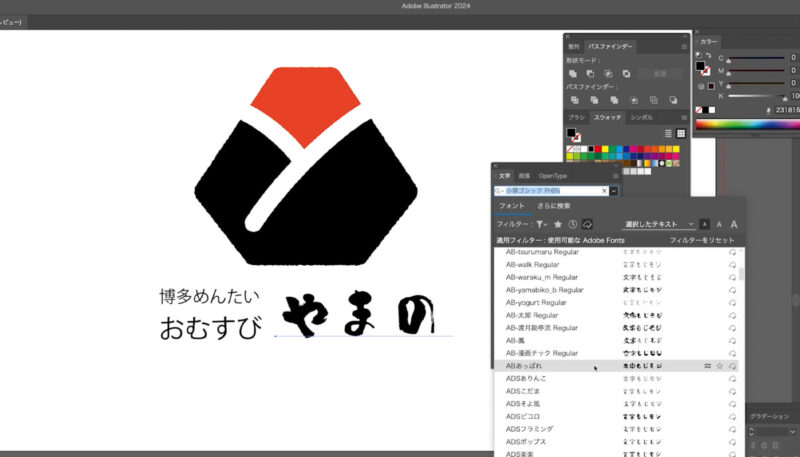
Task: Click the hex color value field
Action: 786,110
